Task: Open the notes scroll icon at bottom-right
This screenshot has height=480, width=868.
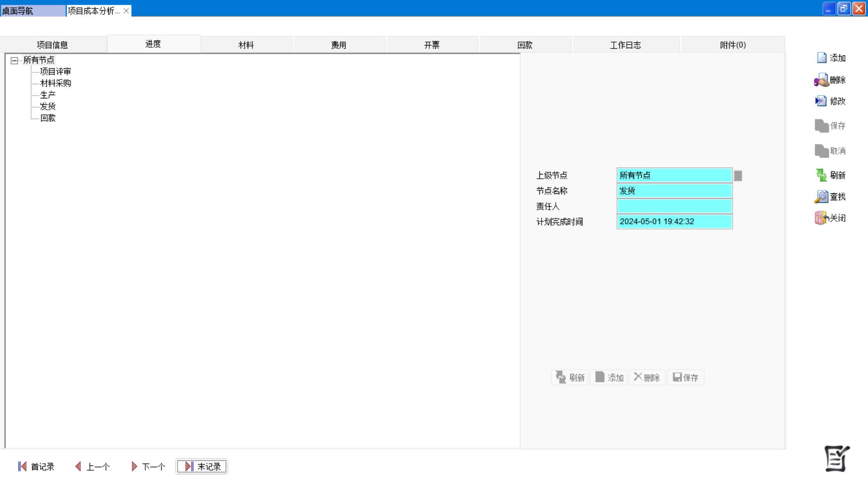Action: pos(837,459)
